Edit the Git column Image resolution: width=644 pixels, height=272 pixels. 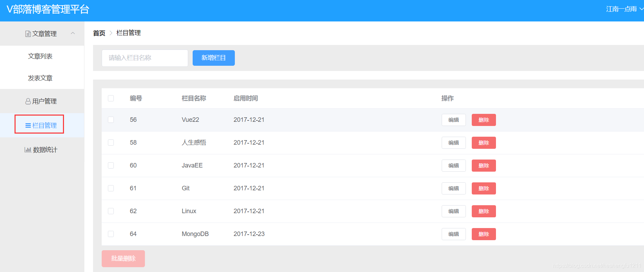point(454,189)
